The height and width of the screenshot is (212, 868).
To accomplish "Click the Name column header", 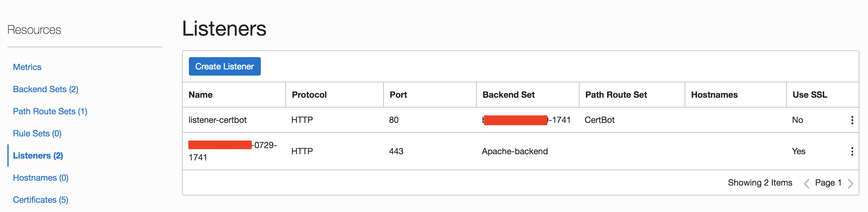I will (x=201, y=95).
